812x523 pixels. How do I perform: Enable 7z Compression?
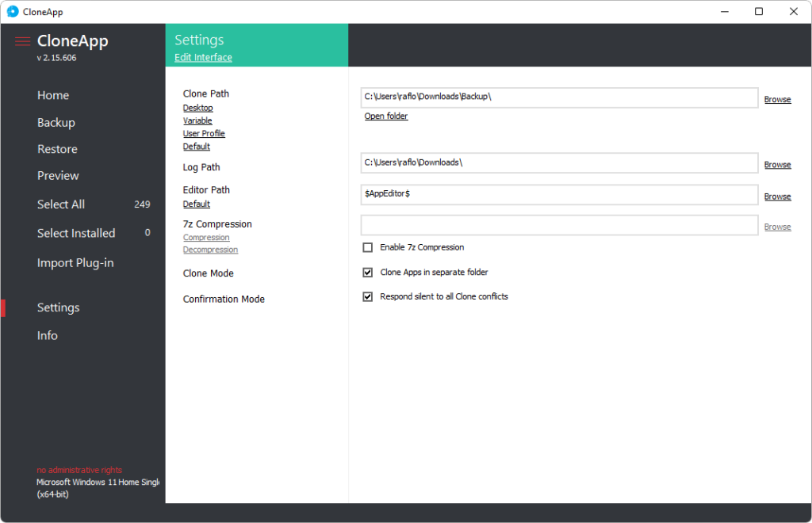pyautogui.click(x=367, y=246)
